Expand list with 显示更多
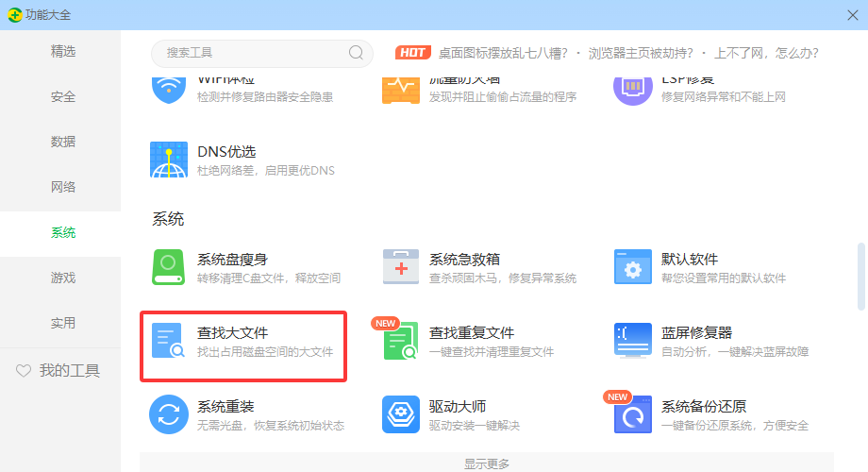 tap(487, 464)
